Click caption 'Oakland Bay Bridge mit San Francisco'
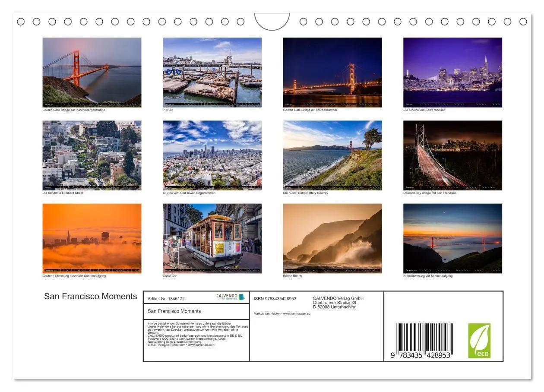Screen dimensions: 544x392 [430, 193]
